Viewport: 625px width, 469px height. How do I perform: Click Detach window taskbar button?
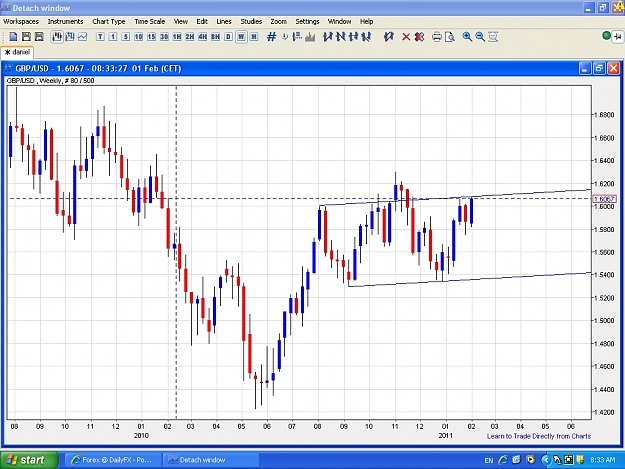coord(211,460)
